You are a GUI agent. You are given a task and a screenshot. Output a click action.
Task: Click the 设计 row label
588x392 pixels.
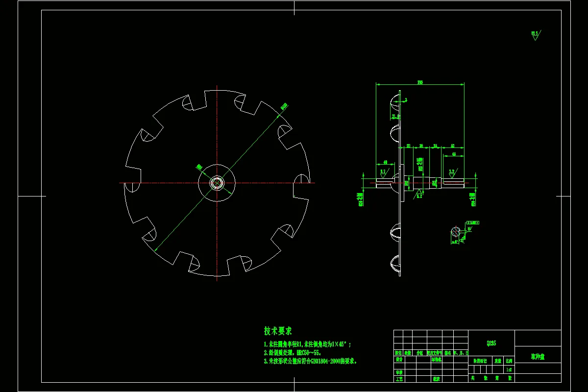(399, 360)
